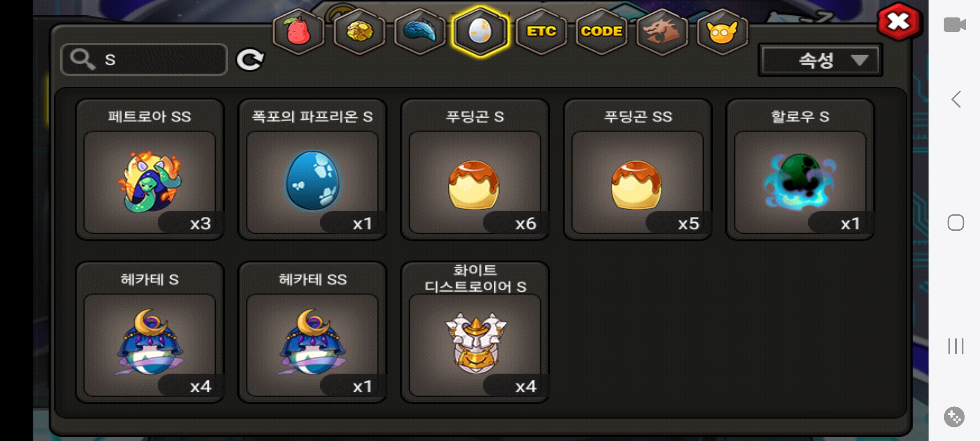Switch to the CODE tab

point(601,32)
